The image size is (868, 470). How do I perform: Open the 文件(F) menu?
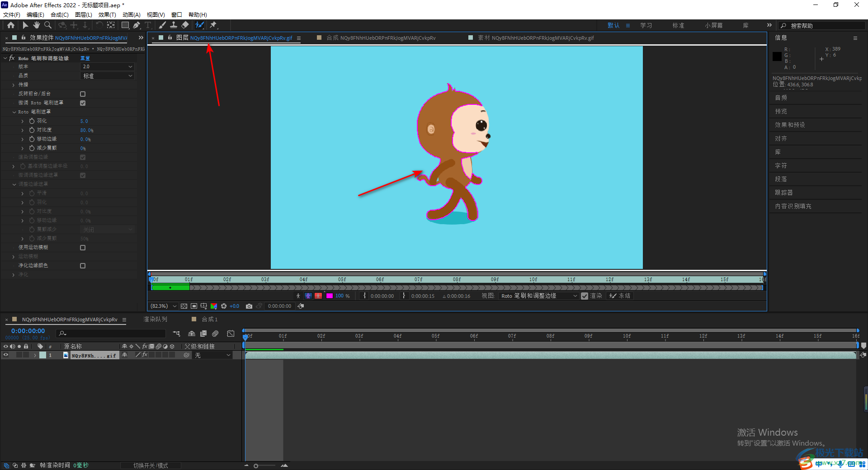pos(12,15)
